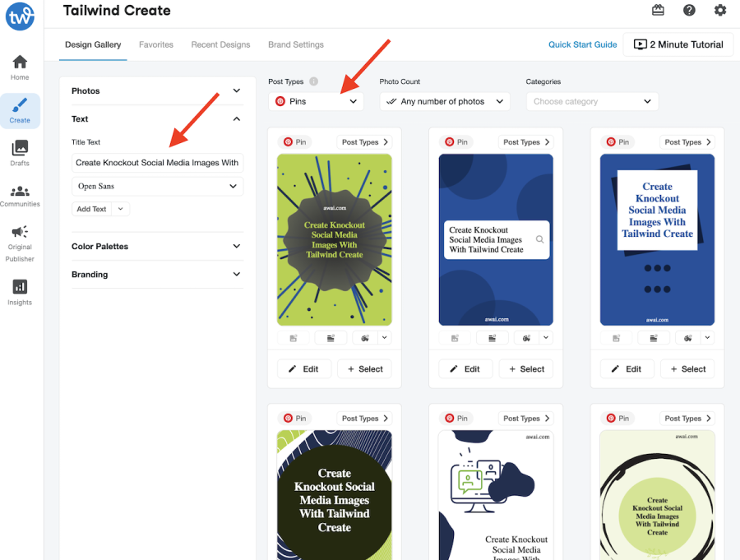The width and height of the screenshot is (740, 560).
Task: Click layout shuffle icon under blue white-card design
Action: pyautogui.click(x=654, y=338)
